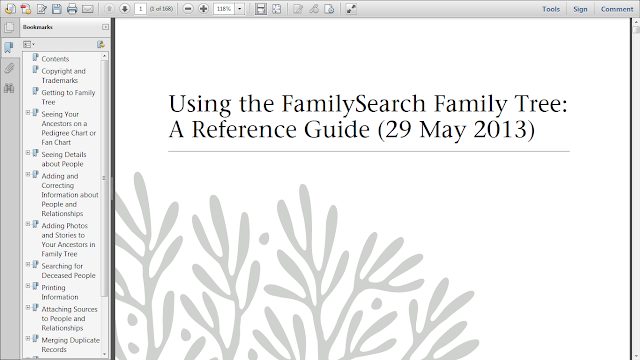Expand Printing Information bookmark

tap(28, 286)
